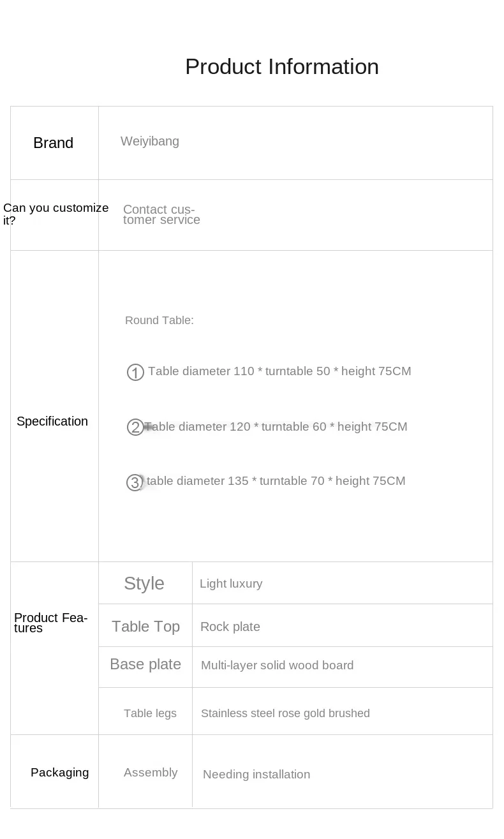504x839 pixels.
Task: Click the 'Light luxury' style value
Action: 231,584
